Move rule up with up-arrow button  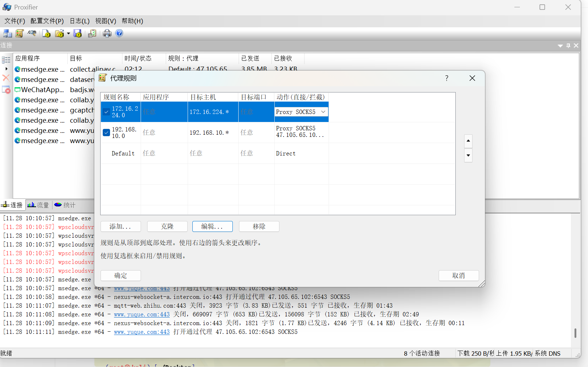(468, 141)
